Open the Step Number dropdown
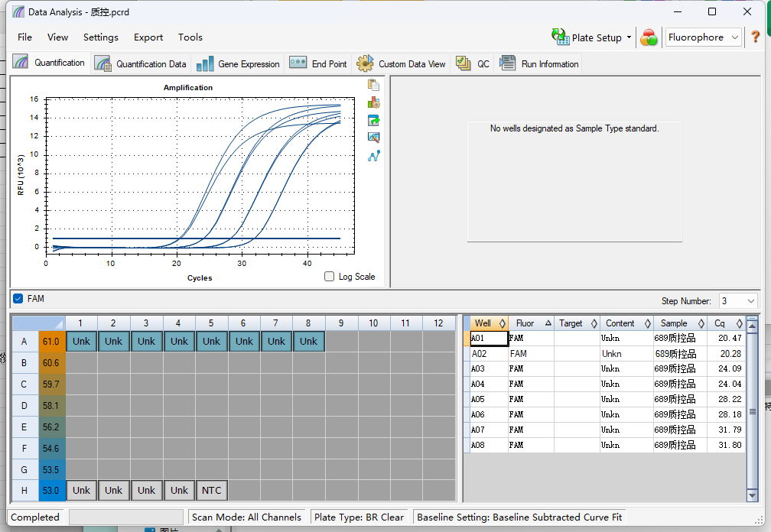Screen dimensions: 771x532 tap(738, 300)
